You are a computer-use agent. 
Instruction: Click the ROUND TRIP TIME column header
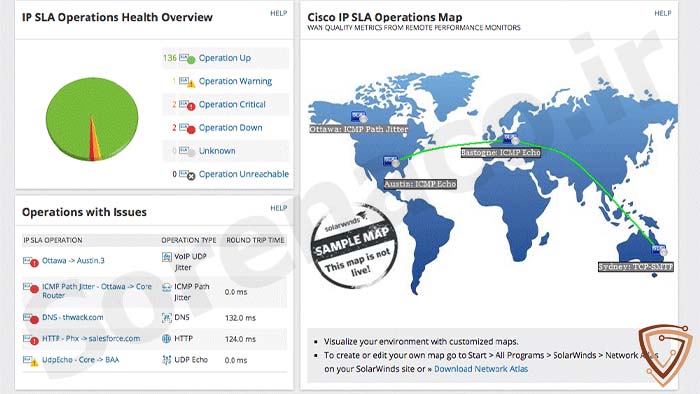pos(255,240)
